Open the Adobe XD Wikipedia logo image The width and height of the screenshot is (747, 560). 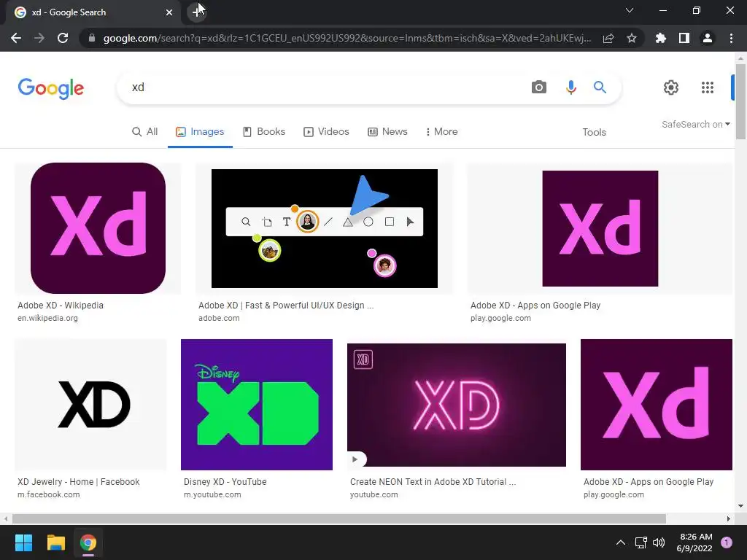click(x=98, y=228)
